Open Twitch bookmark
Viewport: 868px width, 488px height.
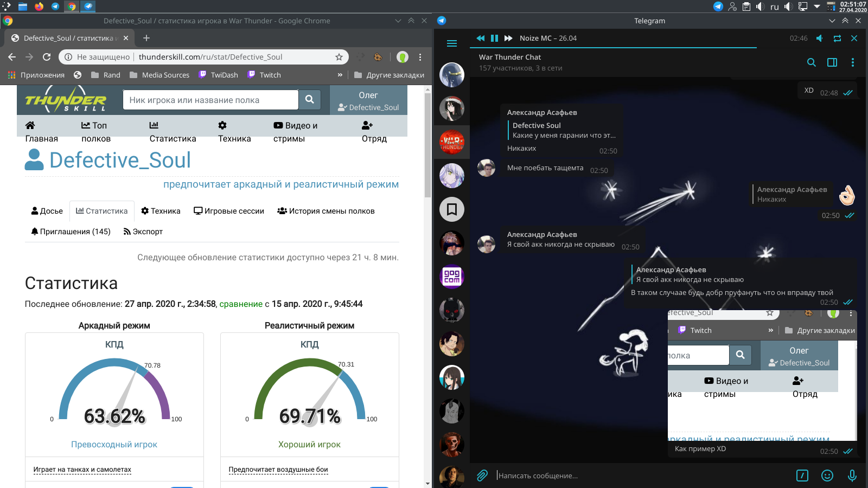tap(264, 75)
